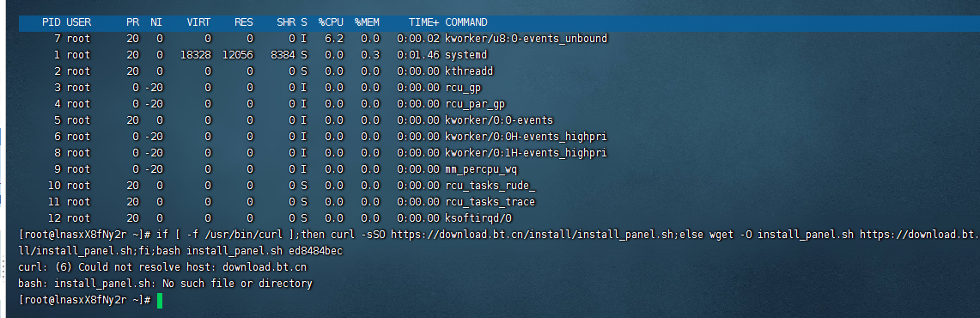Screen dimensions: 980x318
Task: Select the rcu_par_gp process name
Action: coord(475,104)
